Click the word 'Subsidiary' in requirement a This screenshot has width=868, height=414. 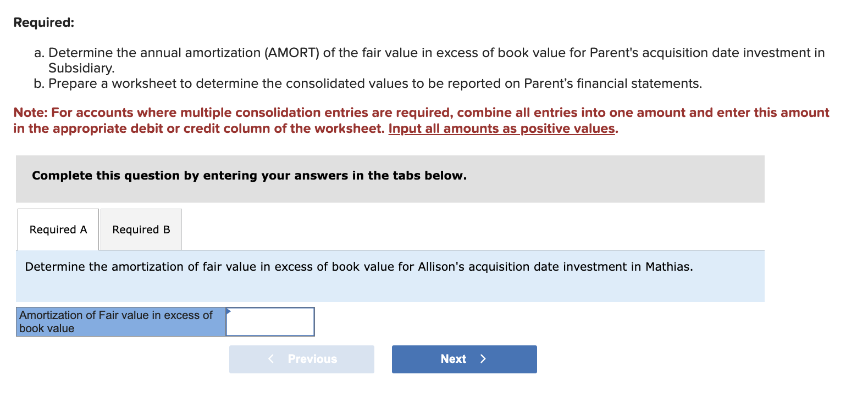[x=80, y=68]
